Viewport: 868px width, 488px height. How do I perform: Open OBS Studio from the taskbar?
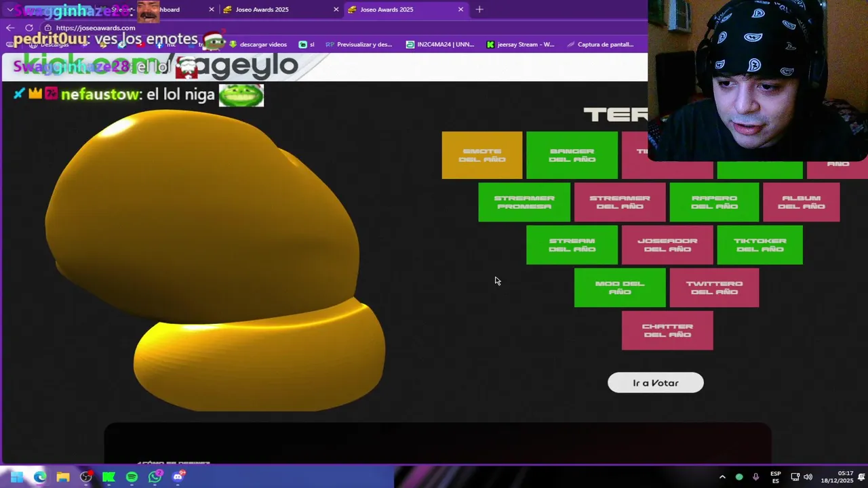click(x=86, y=477)
